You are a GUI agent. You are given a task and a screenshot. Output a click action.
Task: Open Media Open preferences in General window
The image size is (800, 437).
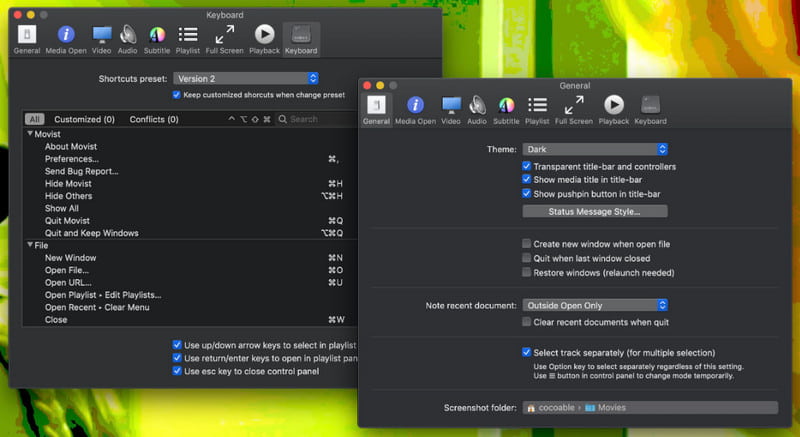(415, 108)
